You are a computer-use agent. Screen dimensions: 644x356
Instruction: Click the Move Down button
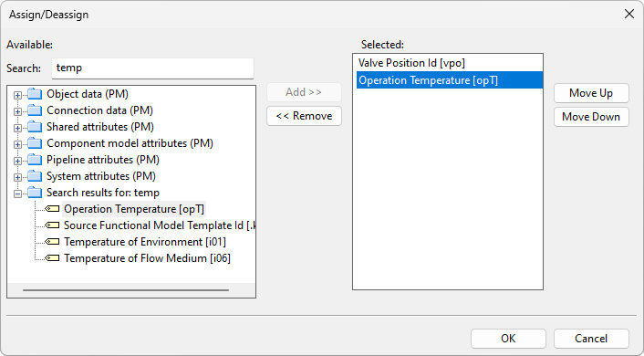tap(591, 117)
